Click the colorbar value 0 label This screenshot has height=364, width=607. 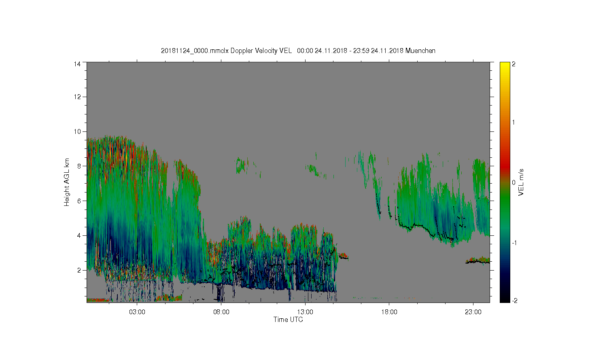[514, 182]
